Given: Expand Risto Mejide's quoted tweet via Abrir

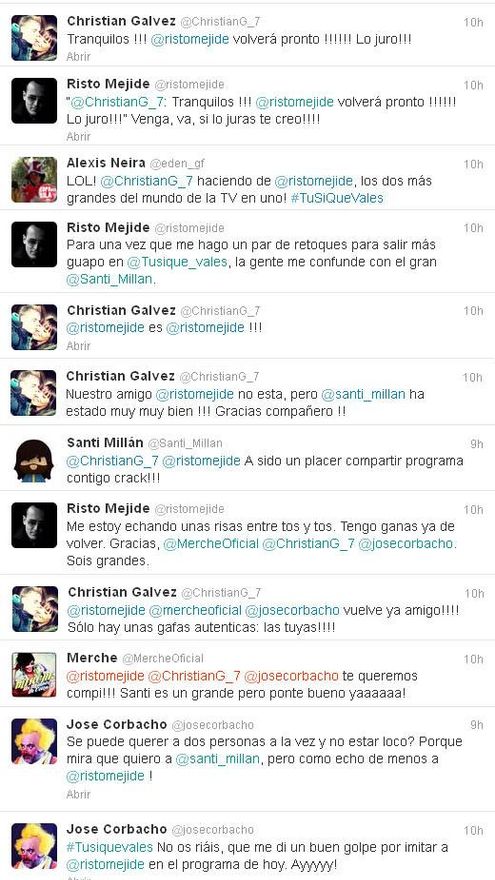Looking at the screenshot, I should (78, 136).
